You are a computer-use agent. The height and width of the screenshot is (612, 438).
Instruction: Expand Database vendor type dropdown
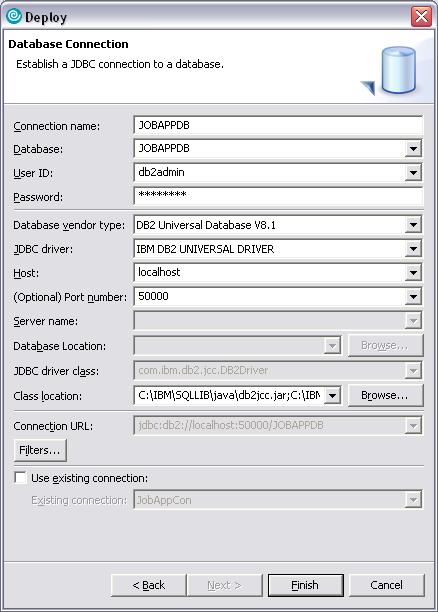click(413, 225)
